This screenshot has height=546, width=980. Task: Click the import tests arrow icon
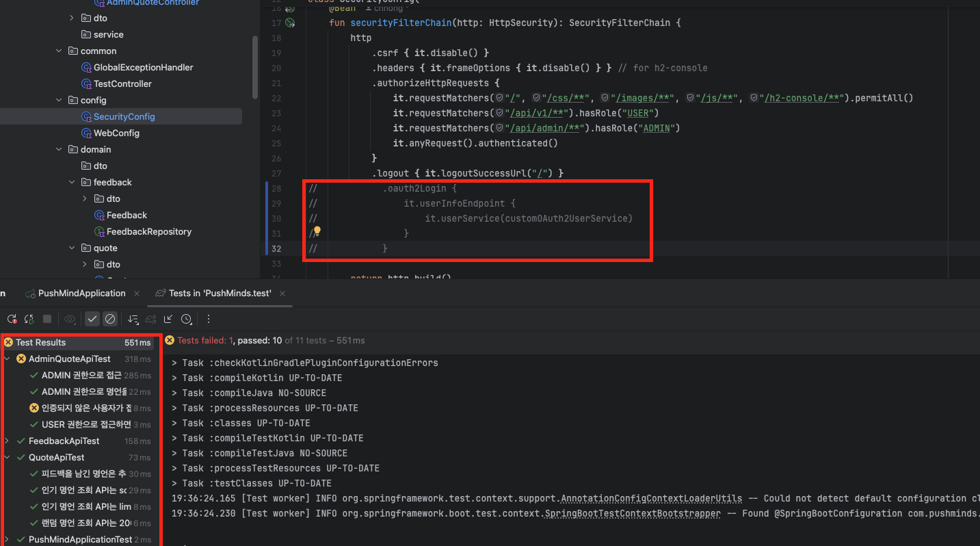click(x=168, y=319)
